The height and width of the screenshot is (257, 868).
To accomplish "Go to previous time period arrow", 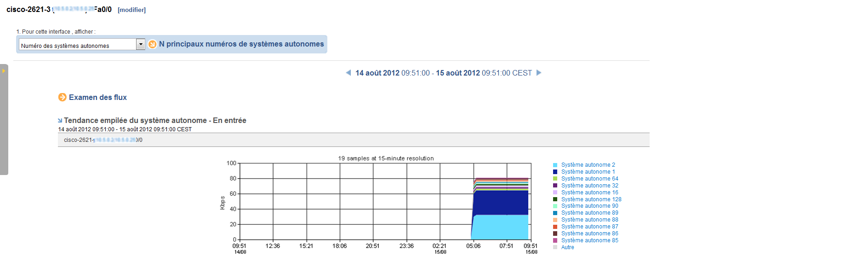I will [348, 73].
